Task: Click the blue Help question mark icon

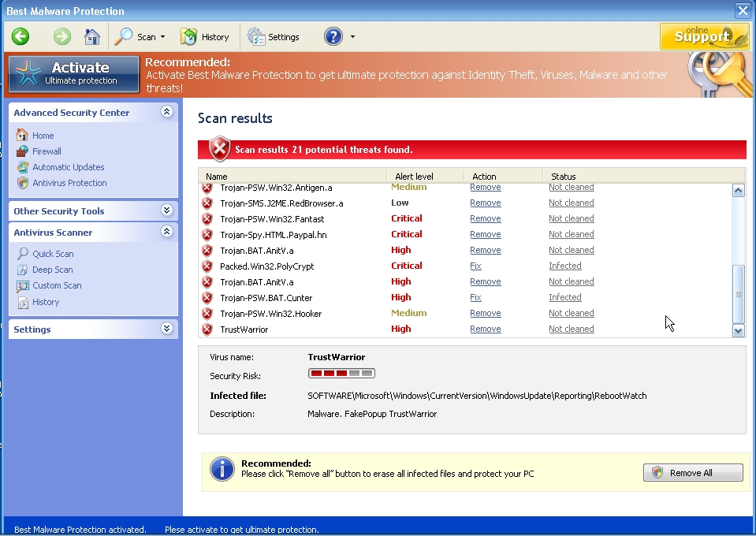Action: pyautogui.click(x=333, y=36)
